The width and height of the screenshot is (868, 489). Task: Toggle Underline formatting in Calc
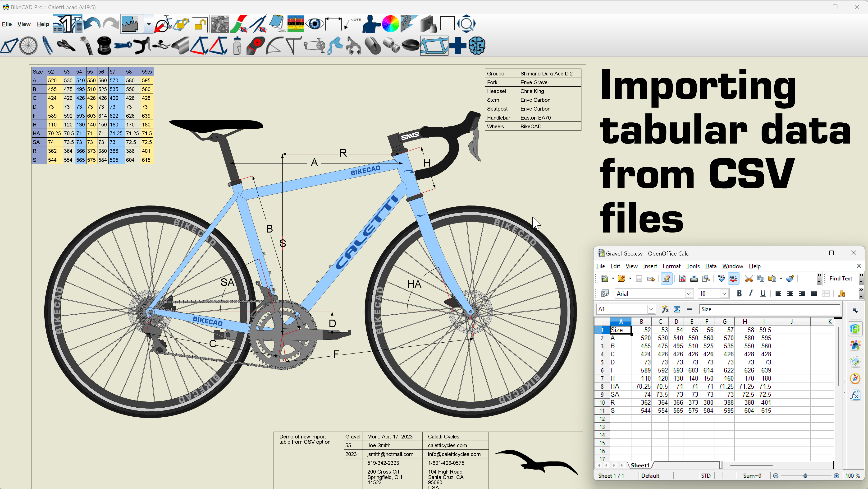tap(763, 293)
